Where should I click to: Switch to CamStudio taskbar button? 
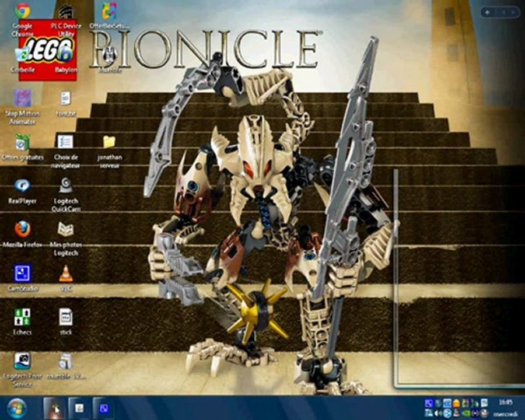[x=103, y=408]
